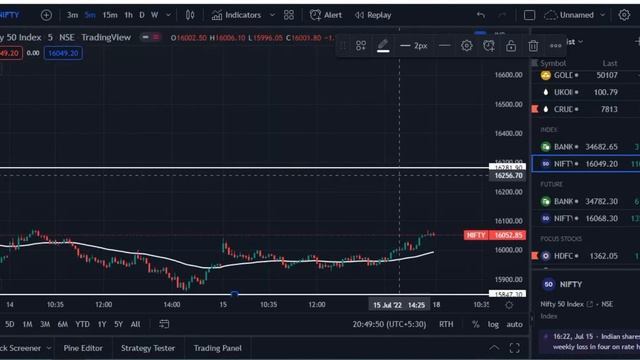Switch to the D daily timeframe
This screenshot has height=360, width=640.
coord(142,15)
